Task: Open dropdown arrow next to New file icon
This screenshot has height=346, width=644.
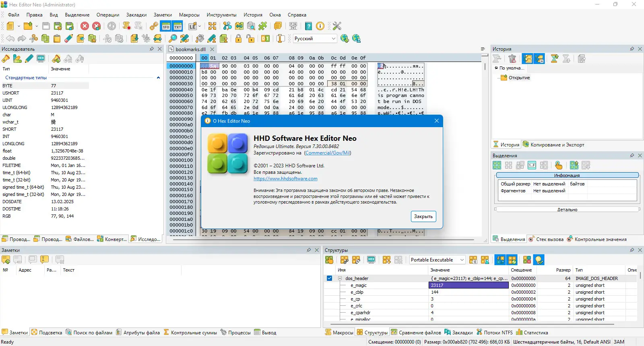Action: pyautogui.click(x=19, y=26)
